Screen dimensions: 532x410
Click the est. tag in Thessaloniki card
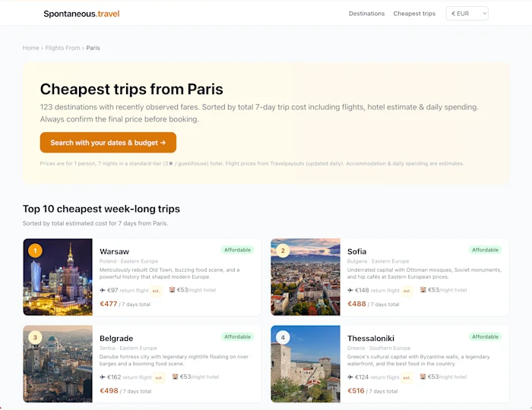coord(407,377)
